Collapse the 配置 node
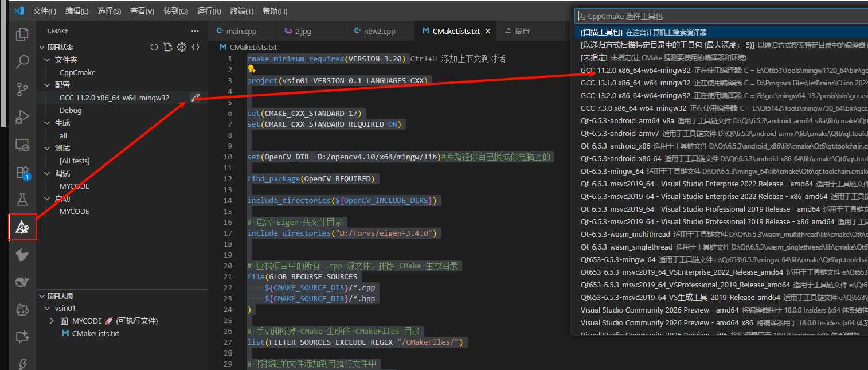This screenshot has width=868, height=370. 47,85
